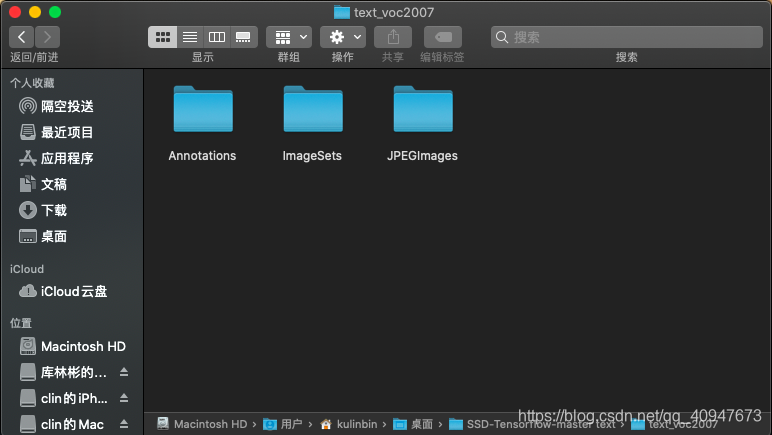This screenshot has width=772, height=435.
Task: Focus the search field
Action: (x=626, y=37)
